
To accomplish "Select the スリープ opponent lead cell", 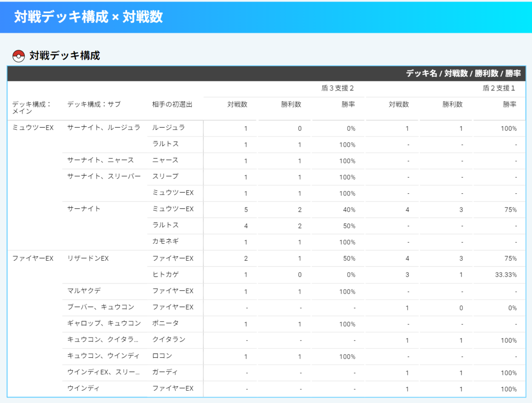I will tap(165, 176).
